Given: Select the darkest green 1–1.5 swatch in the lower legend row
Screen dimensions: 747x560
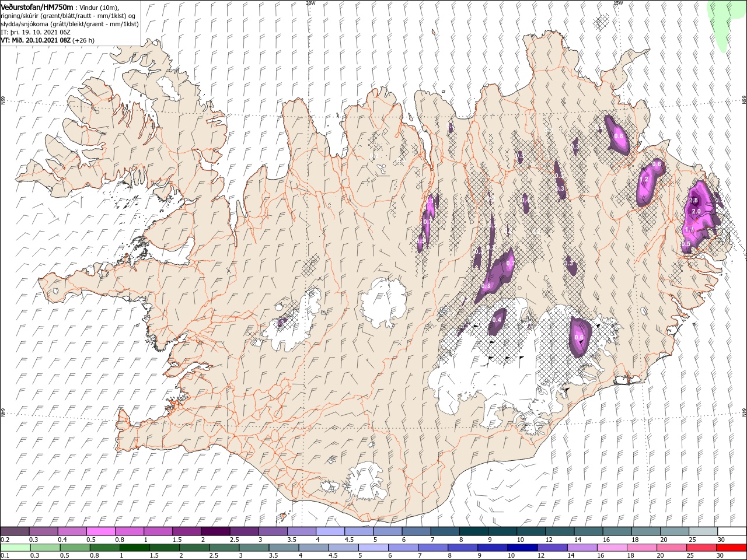Looking at the screenshot, I should point(134,548).
